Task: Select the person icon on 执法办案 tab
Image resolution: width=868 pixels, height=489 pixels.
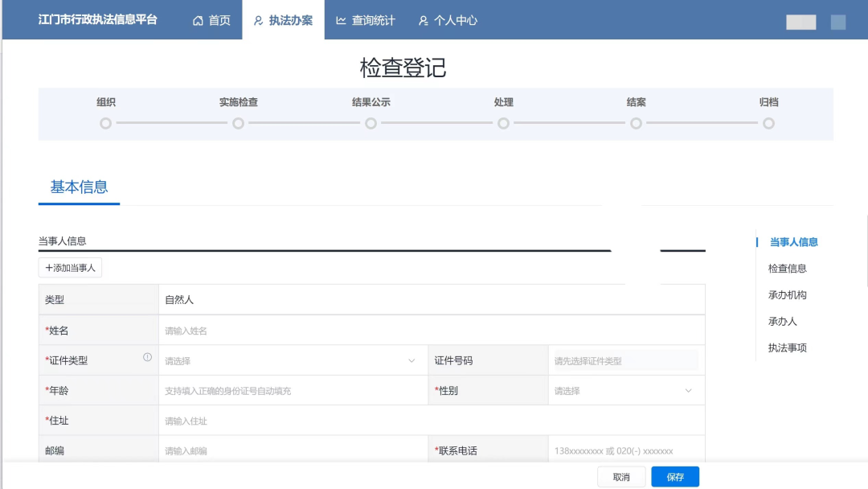Action: tap(258, 21)
